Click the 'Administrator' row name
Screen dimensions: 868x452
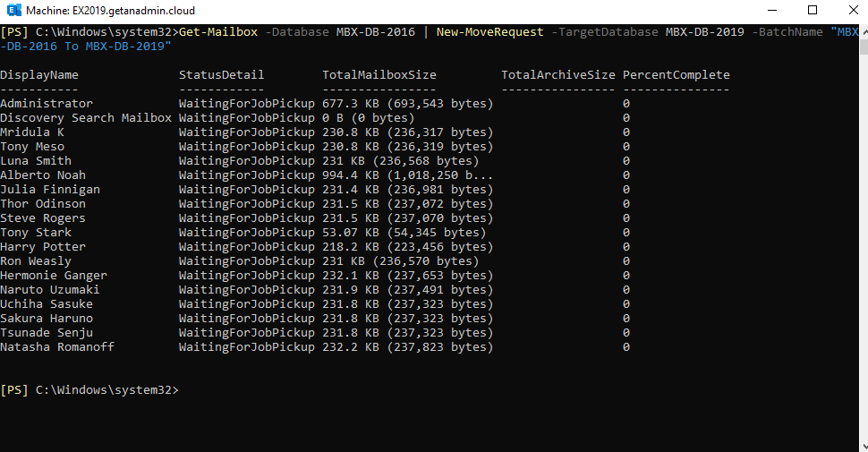point(47,104)
